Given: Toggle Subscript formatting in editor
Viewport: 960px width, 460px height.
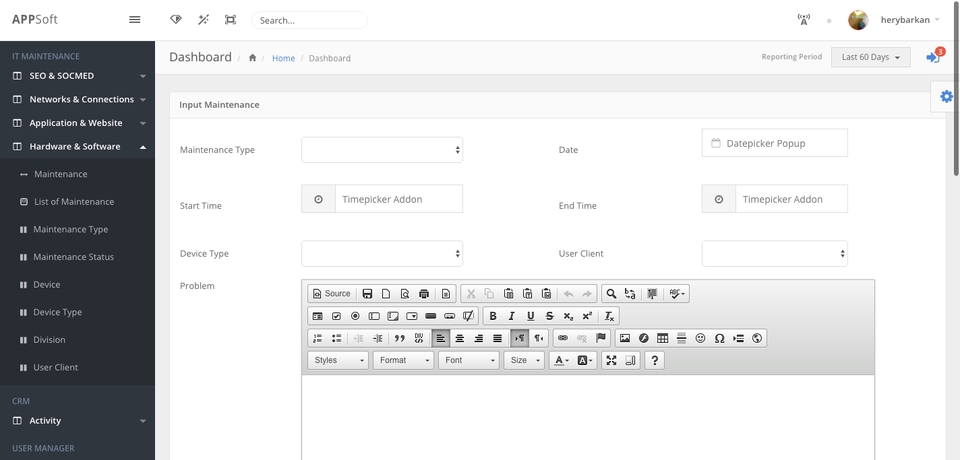Looking at the screenshot, I should [569, 316].
